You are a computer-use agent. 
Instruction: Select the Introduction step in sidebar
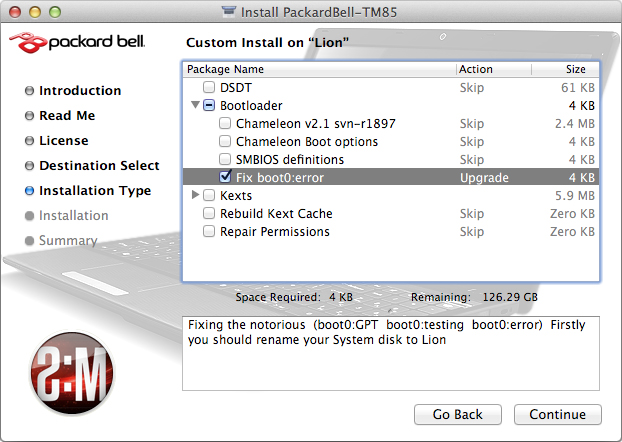coord(80,90)
